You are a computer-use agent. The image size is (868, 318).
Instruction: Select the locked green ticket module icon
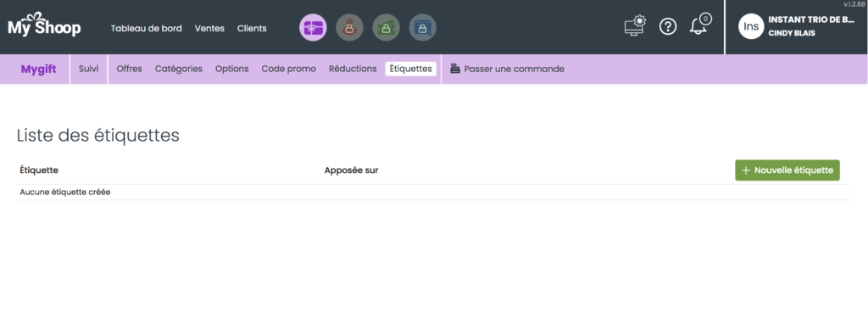point(387,28)
